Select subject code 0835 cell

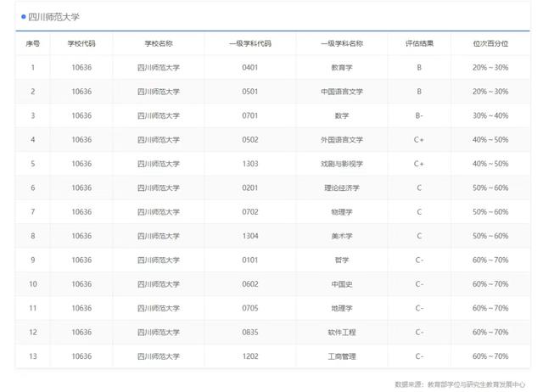(x=250, y=332)
